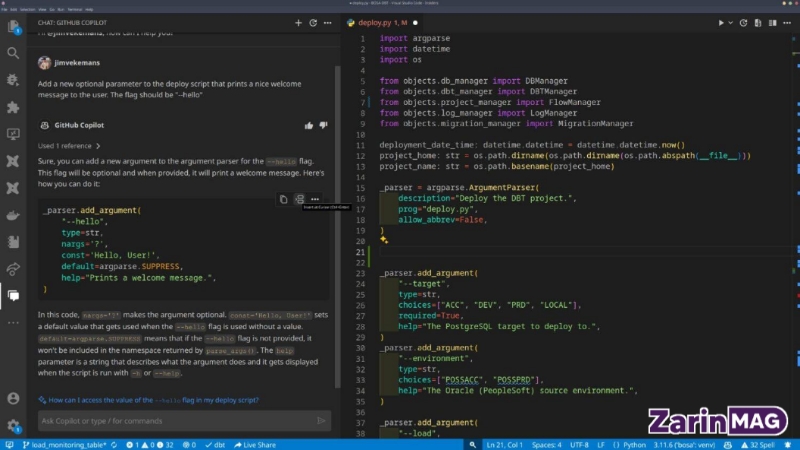Viewport: 800px width, 450px height.
Task: Open the Extensions view in activity bar
Action: pyautogui.click(x=13, y=107)
